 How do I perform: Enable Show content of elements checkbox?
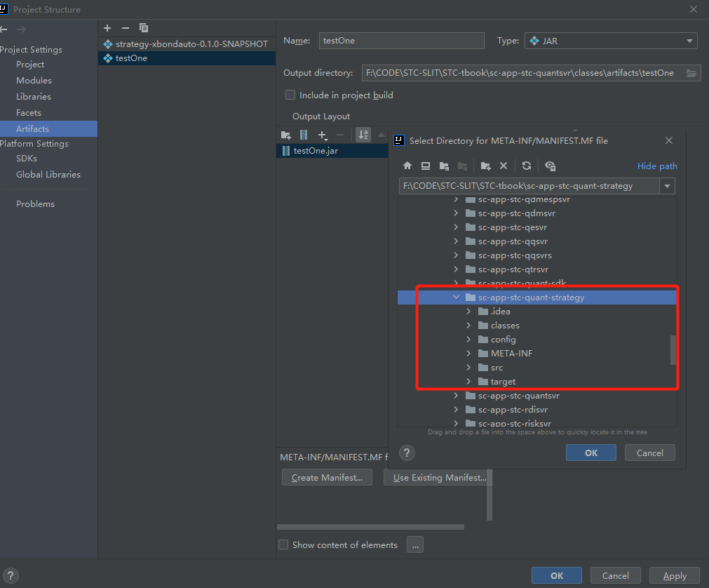point(283,544)
